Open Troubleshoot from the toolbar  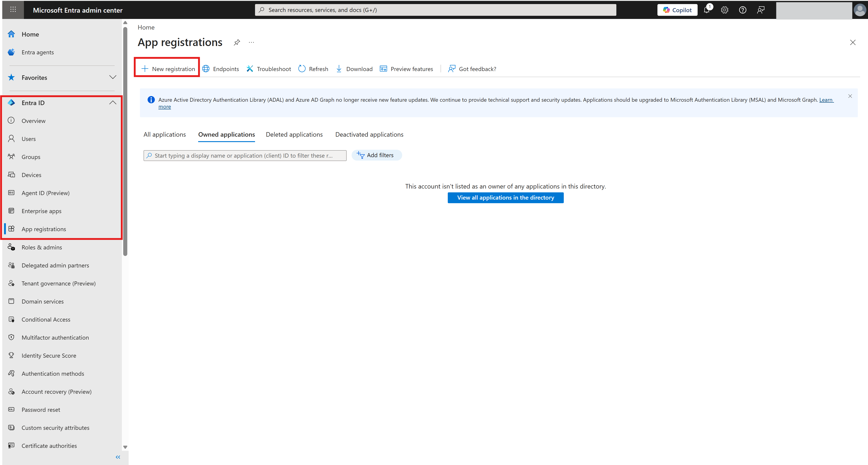(x=269, y=69)
